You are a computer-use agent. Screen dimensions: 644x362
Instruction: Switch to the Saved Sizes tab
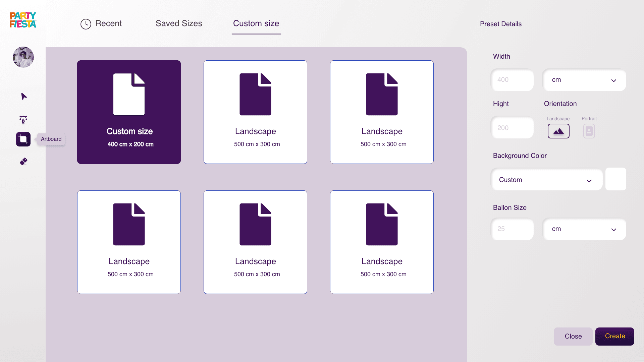click(179, 23)
